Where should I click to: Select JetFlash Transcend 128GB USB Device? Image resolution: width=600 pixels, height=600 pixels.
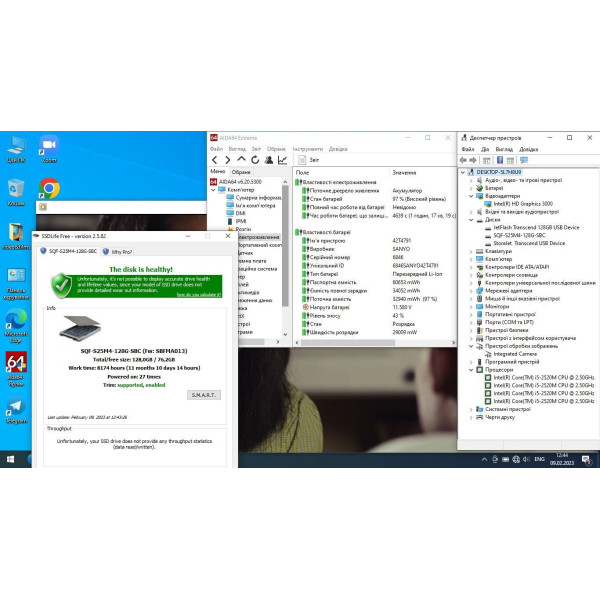click(x=532, y=228)
